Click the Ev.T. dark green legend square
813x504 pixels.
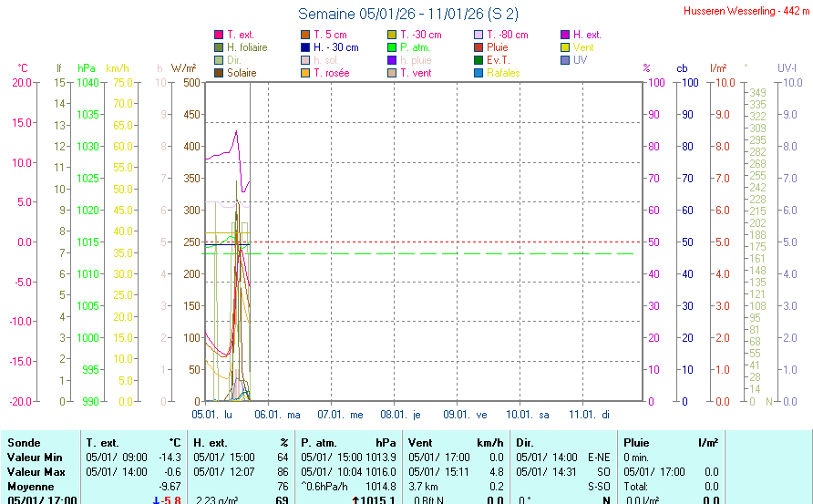pyautogui.click(x=479, y=60)
